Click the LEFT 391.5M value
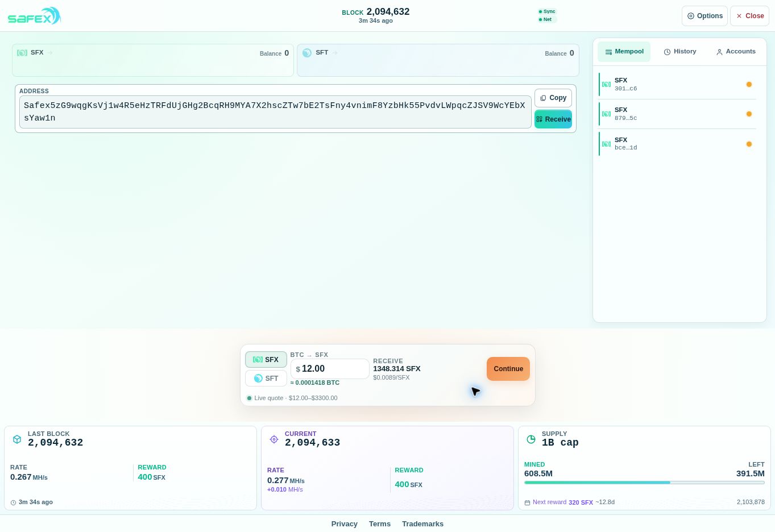 tap(751, 473)
